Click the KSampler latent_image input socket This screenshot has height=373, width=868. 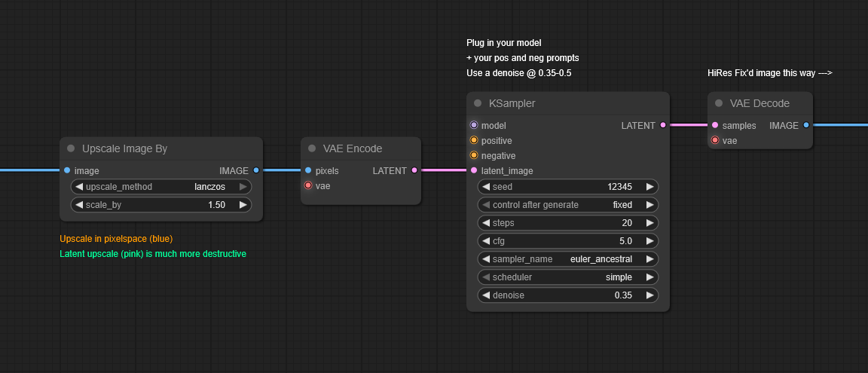coord(474,170)
